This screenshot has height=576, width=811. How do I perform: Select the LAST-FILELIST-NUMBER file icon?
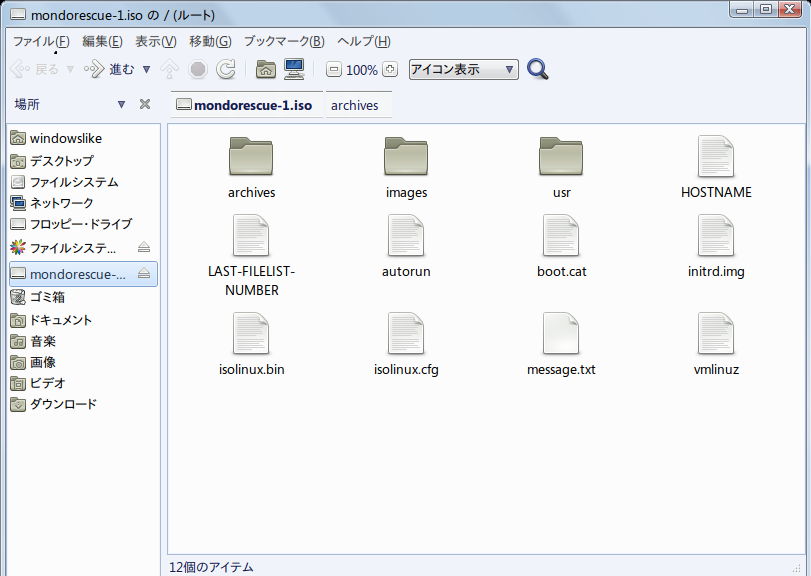pos(251,235)
